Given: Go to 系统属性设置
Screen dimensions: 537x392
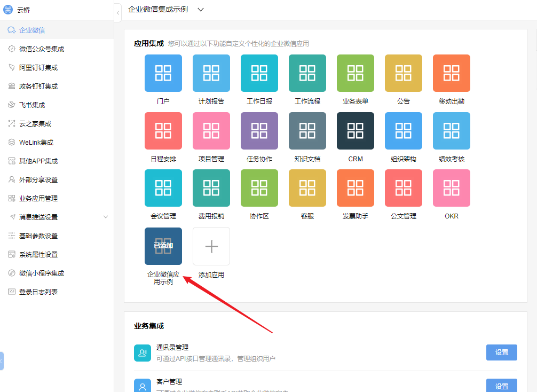Looking at the screenshot, I should (x=57, y=255).
